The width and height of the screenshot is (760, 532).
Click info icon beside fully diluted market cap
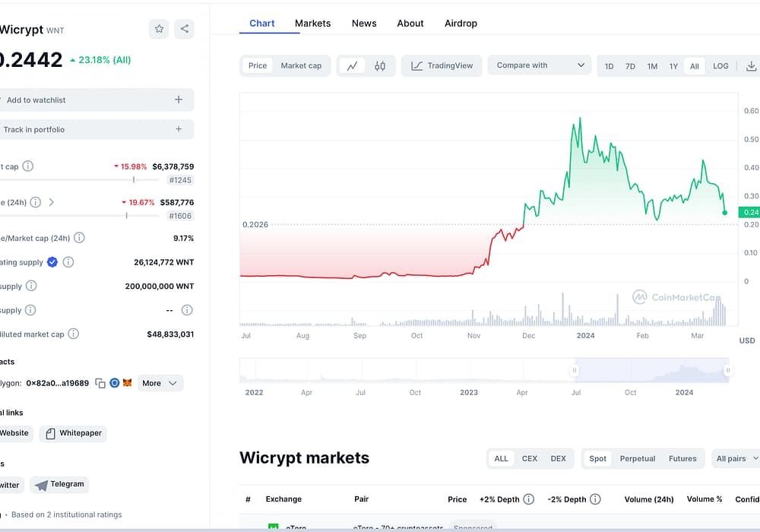tap(74, 334)
